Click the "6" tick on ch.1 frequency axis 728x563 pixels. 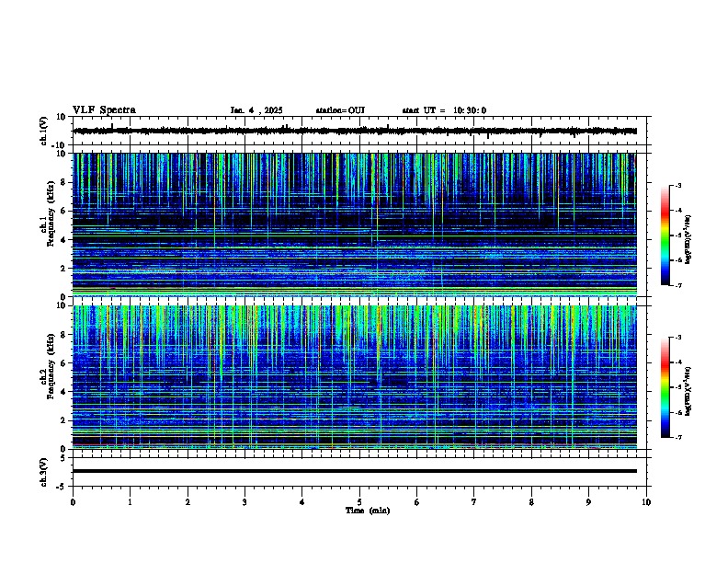coord(64,211)
